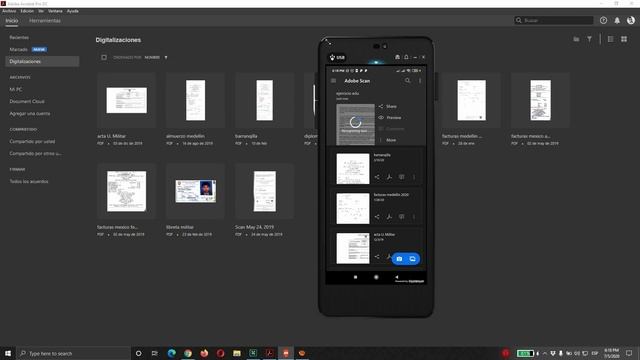This screenshot has width=640, height=360.
Task: Open Excel from the taskbar
Action: point(253,353)
